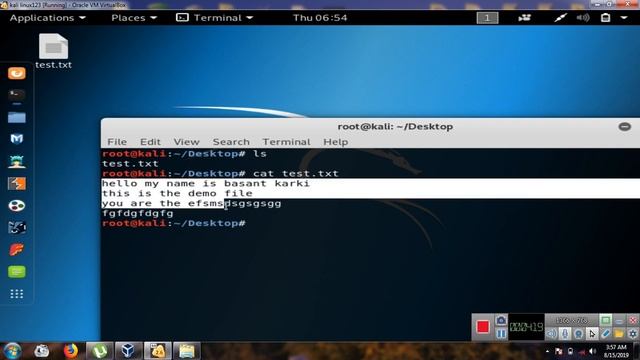The image size is (640, 360).
Task: Toggle microphone capture in recorder
Action: [565, 334]
